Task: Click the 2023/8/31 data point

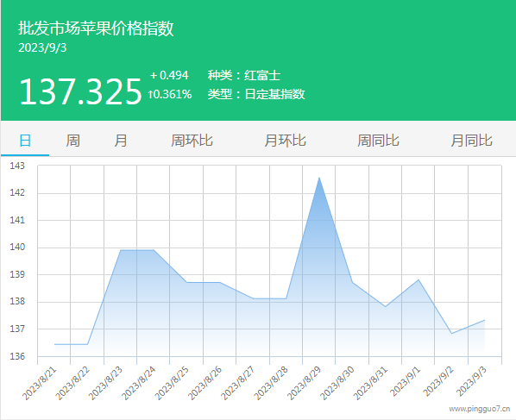Action: tap(386, 306)
